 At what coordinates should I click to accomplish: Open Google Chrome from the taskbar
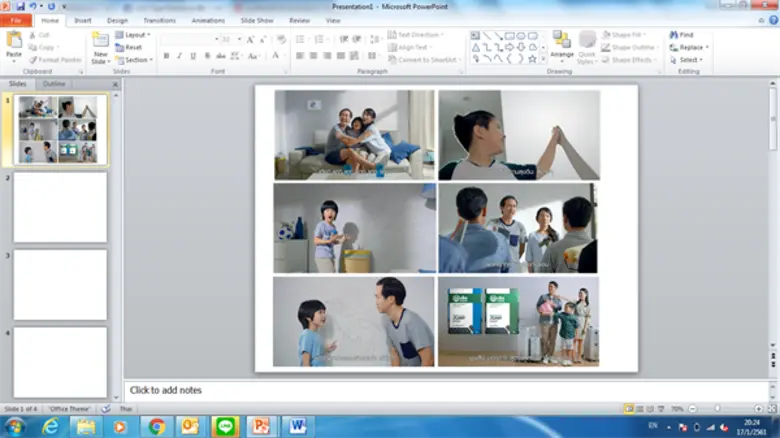click(156, 427)
